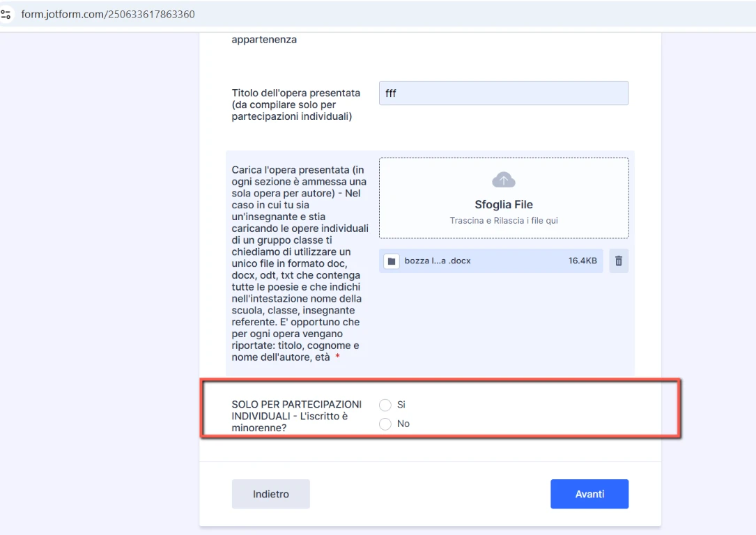Delete the uploaded file with trash icon

(618, 261)
